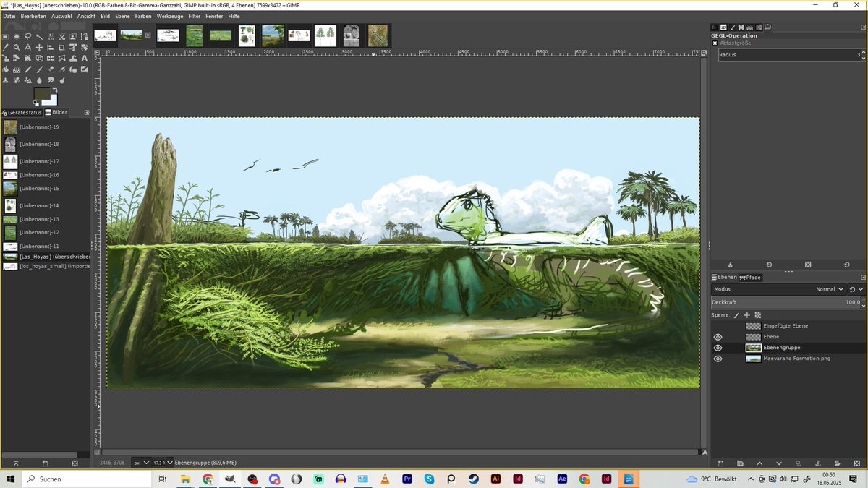The width and height of the screenshot is (868, 488).
Task: Create a new layer group
Action: (740, 463)
